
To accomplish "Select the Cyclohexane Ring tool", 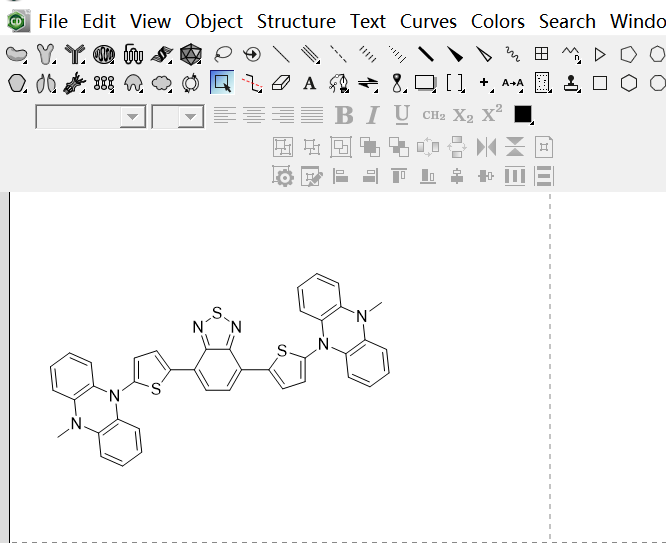I will click(629, 83).
